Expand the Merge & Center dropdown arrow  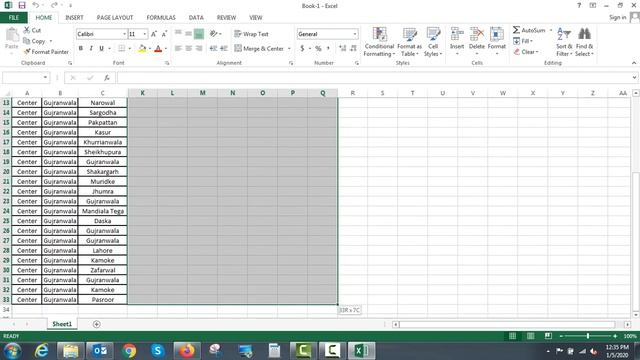tap(289, 49)
